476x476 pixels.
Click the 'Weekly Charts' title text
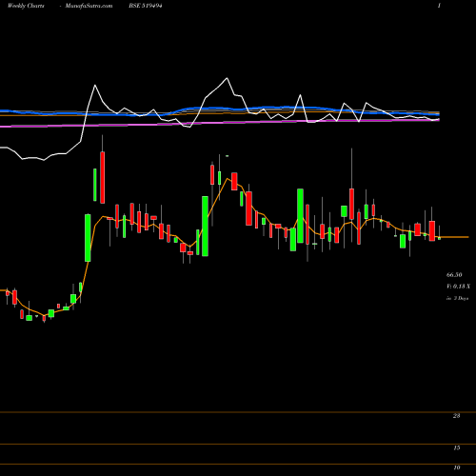point(26,6)
